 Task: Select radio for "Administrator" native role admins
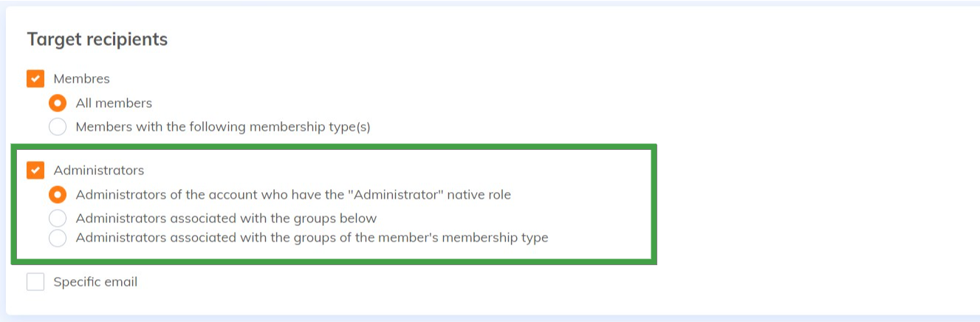58,195
